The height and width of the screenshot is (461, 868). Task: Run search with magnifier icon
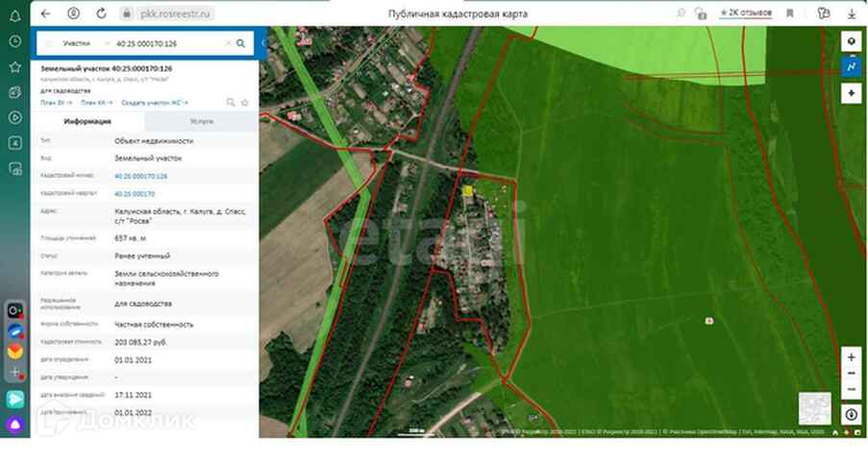point(241,43)
